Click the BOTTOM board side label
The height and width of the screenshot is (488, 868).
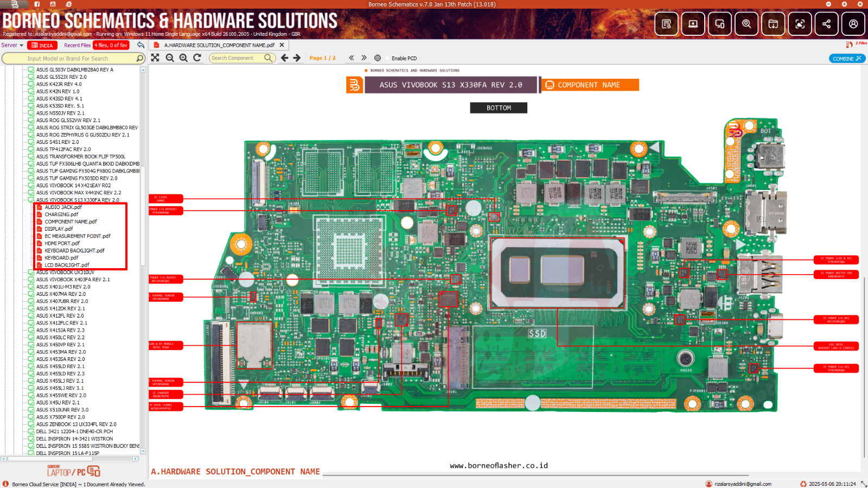click(x=499, y=108)
